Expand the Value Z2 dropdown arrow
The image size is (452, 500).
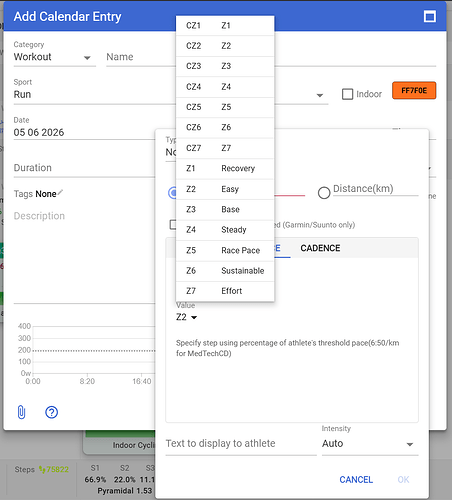(194, 317)
